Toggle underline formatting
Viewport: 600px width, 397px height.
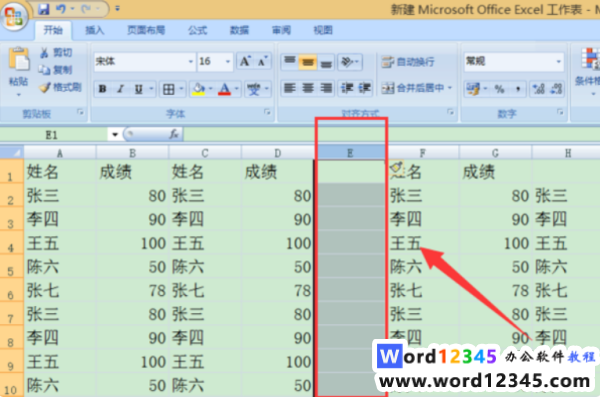[x=139, y=89]
